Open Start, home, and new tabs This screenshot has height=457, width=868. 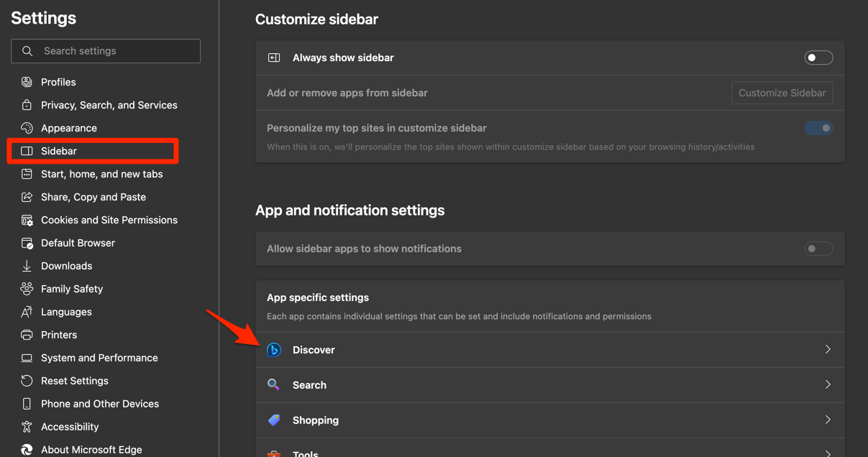tap(102, 174)
